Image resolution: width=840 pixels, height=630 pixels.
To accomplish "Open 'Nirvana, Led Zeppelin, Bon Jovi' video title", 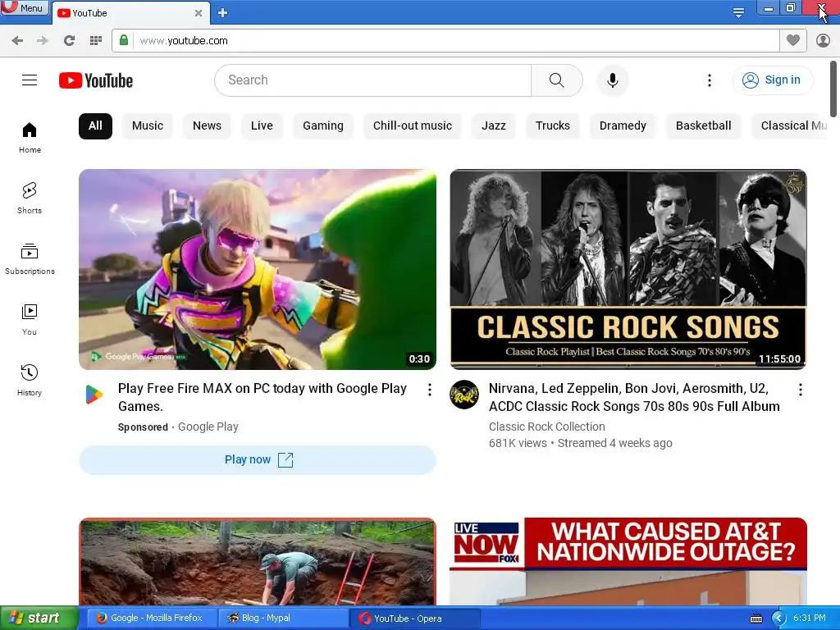I will pos(634,397).
